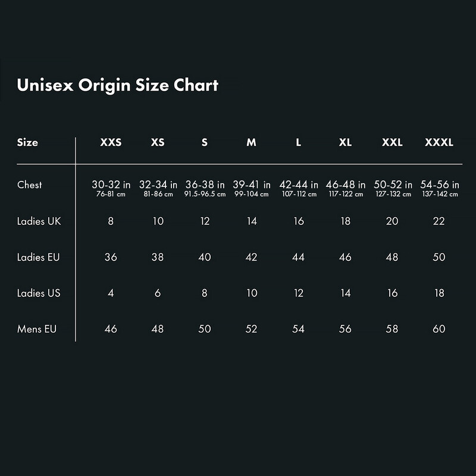The width and height of the screenshot is (476, 476).
Task: Select the XS size column header
Action: (158, 143)
